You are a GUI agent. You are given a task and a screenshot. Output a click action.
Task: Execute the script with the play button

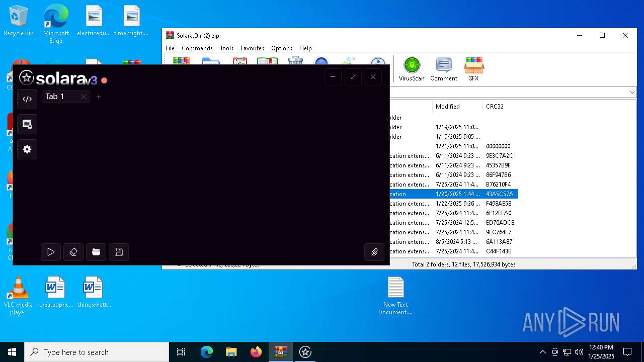(x=51, y=252)
